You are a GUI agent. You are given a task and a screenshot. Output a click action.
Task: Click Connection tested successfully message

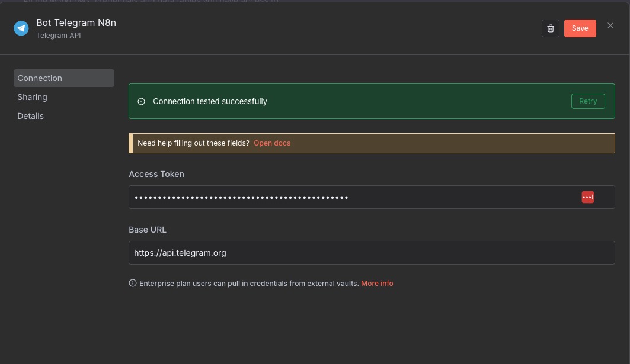[x=210, y=102]
